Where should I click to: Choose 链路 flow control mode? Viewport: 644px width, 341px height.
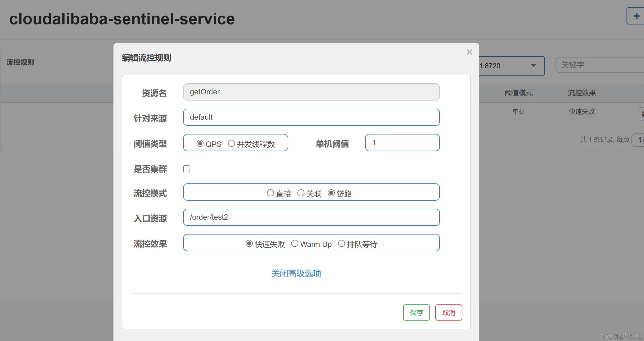tap(331, 193)
